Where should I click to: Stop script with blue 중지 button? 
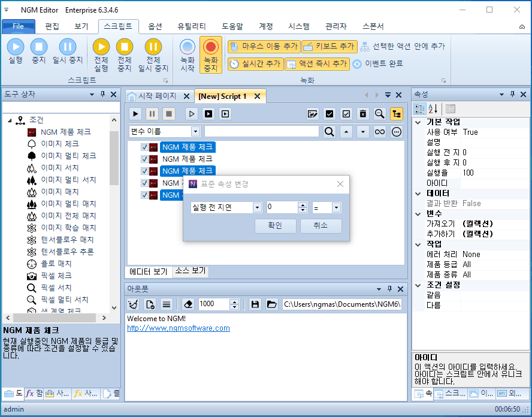click(x=39, y=52)
